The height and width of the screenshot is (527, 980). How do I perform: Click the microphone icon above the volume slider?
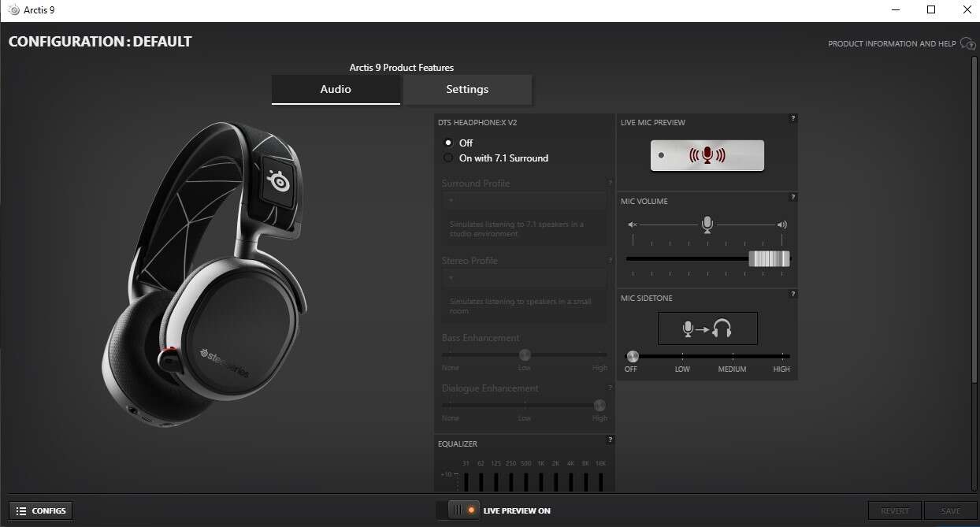[x=707, y=225]
